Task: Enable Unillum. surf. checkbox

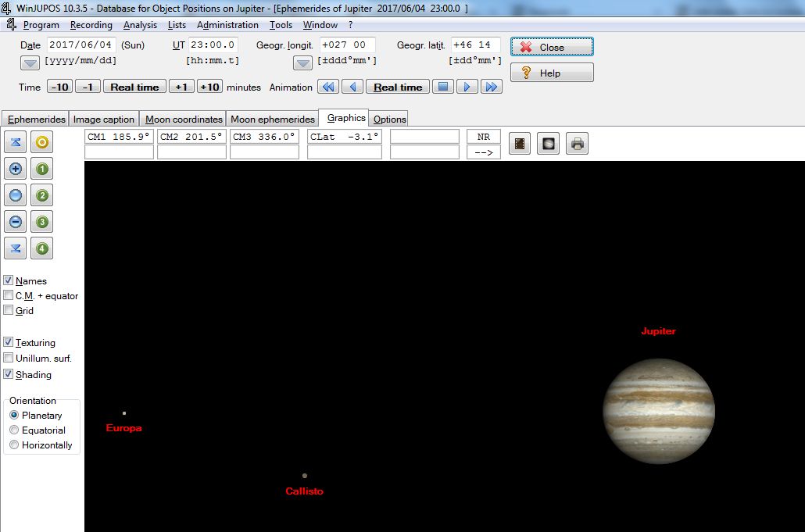Action: point(9,358)
